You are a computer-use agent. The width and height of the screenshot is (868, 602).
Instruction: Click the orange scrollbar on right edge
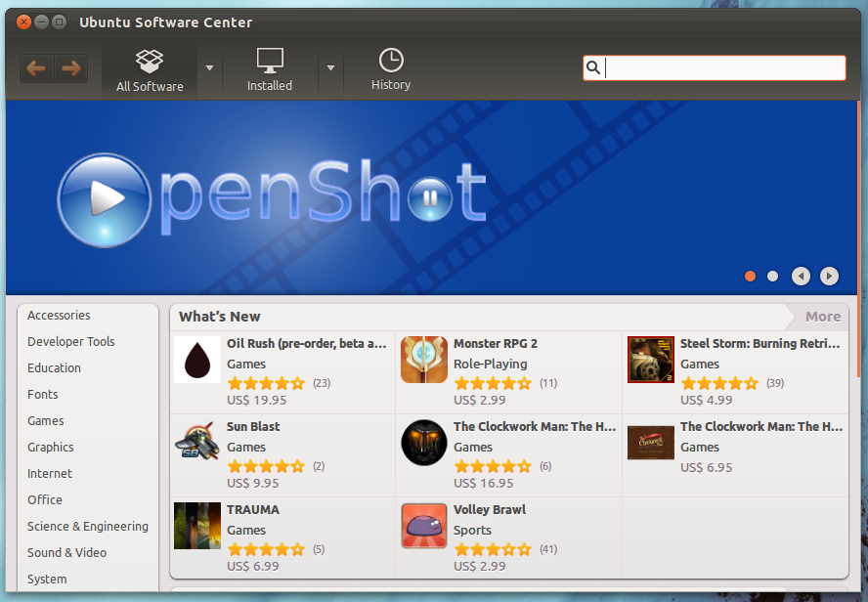click(x=858, y=237)
